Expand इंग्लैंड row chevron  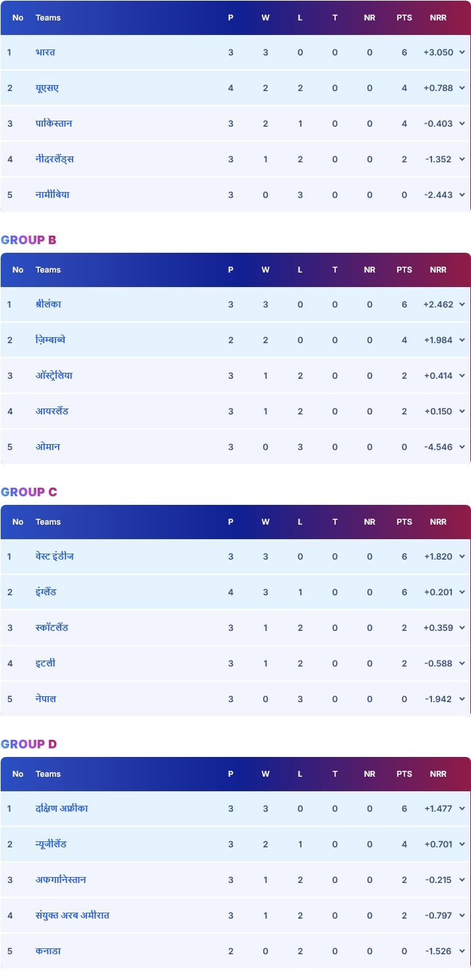pos(462,592)
